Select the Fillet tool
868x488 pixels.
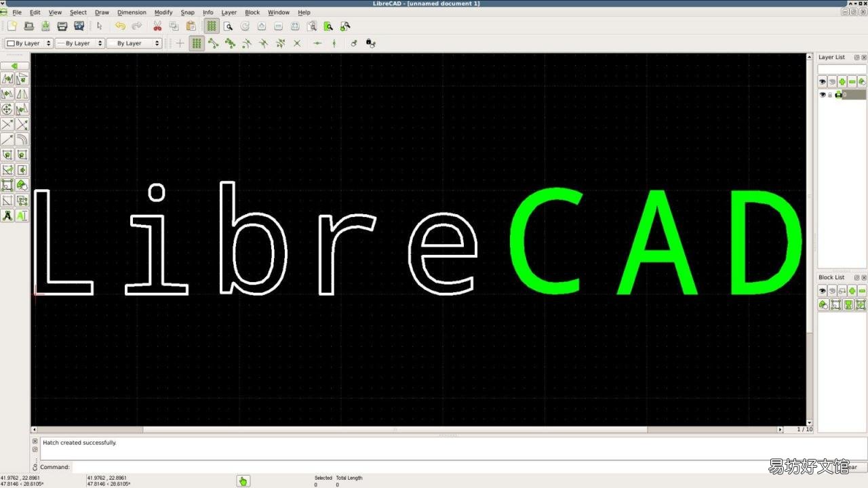point(22,155)
